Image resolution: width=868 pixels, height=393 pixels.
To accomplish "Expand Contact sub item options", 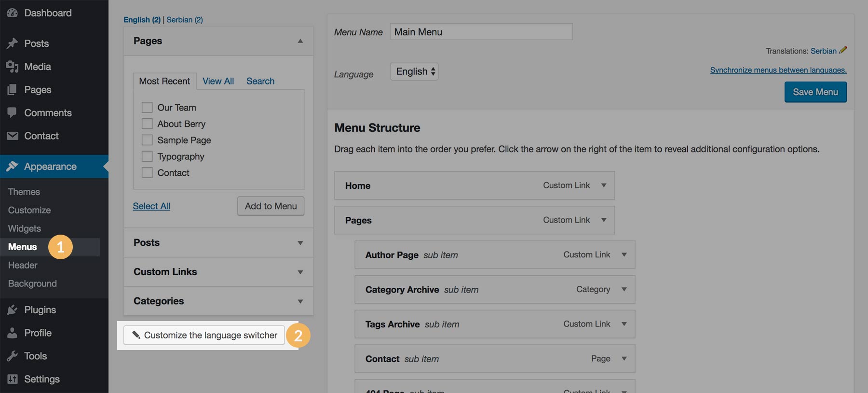I will 624,359.
